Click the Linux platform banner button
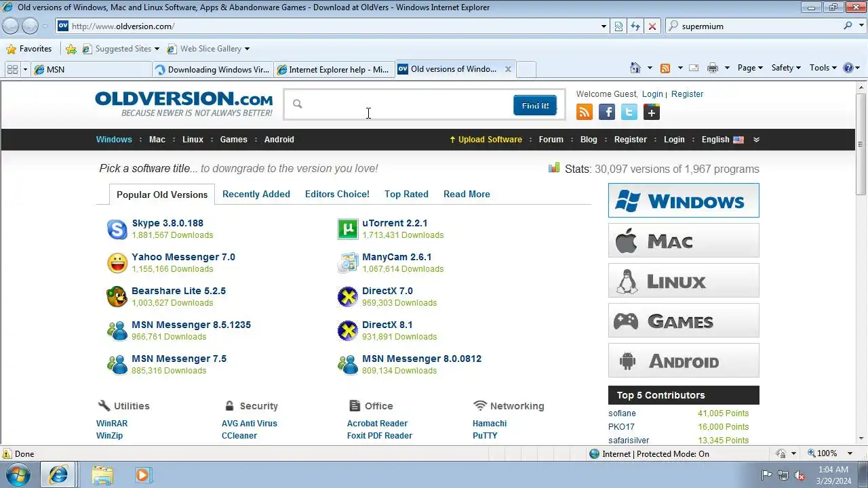 (x=684, y=281)
